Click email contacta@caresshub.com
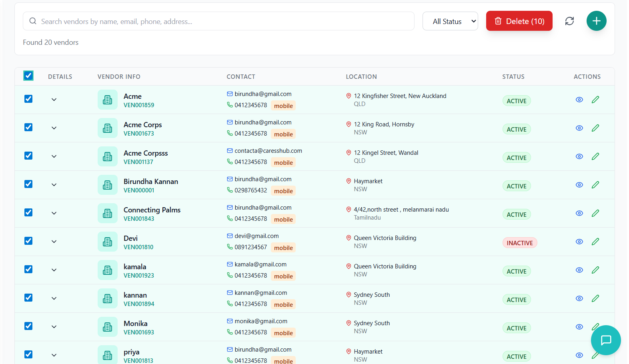The width and height of the screenshot is (629, 364). tap(268, 151)
